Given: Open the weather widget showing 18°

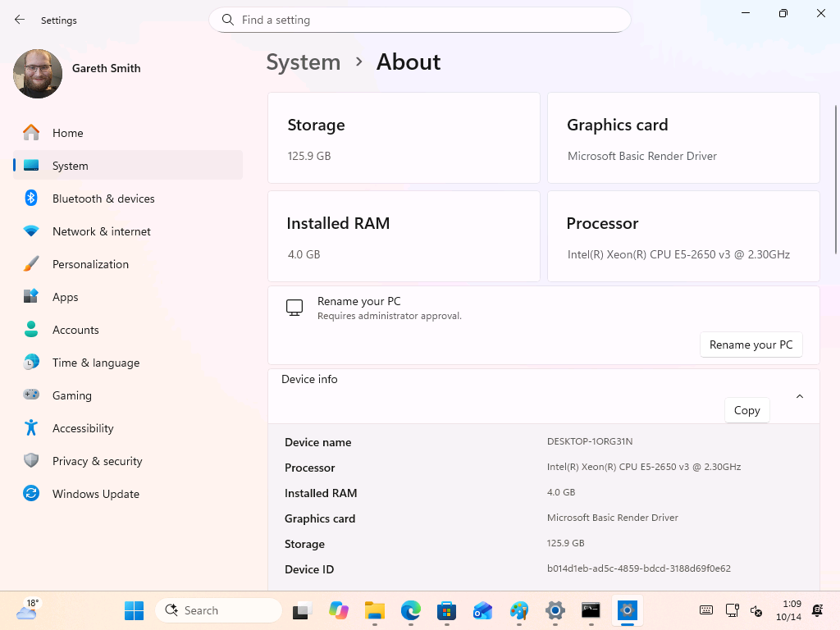Looking at the screenshot, I should tap(28, 610).
